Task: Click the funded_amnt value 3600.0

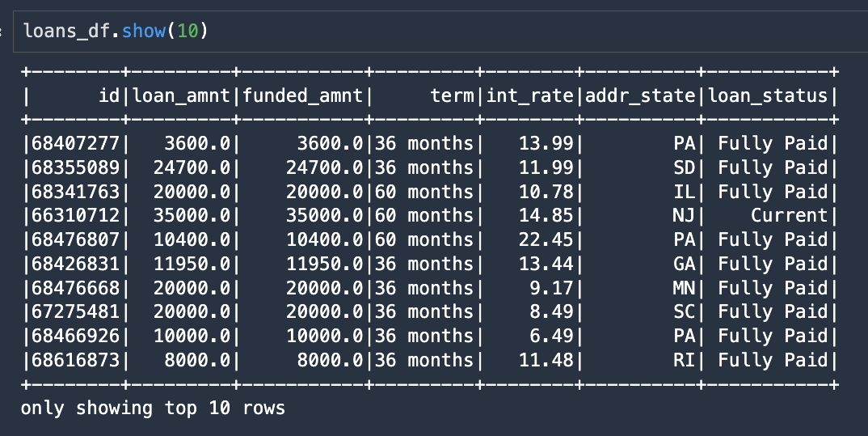Action: pyautogui.click(x=330, y=143)
